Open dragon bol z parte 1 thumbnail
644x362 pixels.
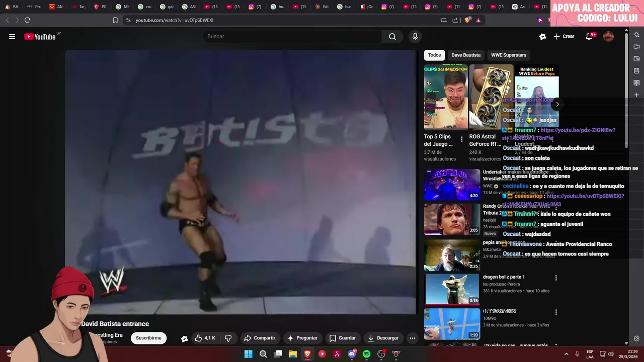click(452, 289)
